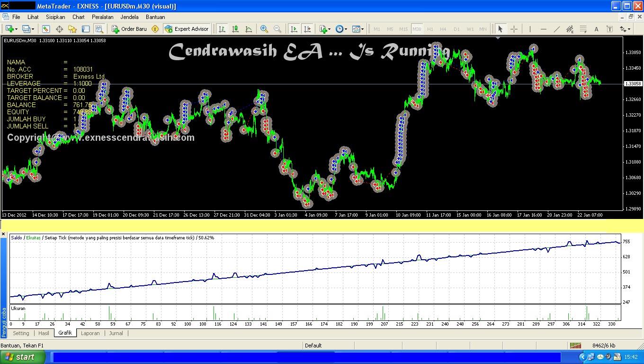Select the W1 timeframe button
This screenshot has height=364, width=644.
(x=470, y=29)
